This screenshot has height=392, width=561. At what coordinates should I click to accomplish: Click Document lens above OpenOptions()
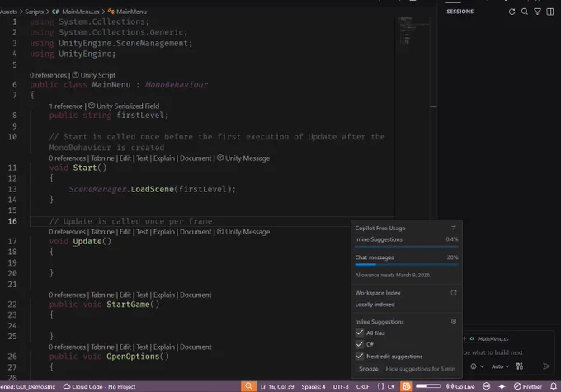point(196,347)
